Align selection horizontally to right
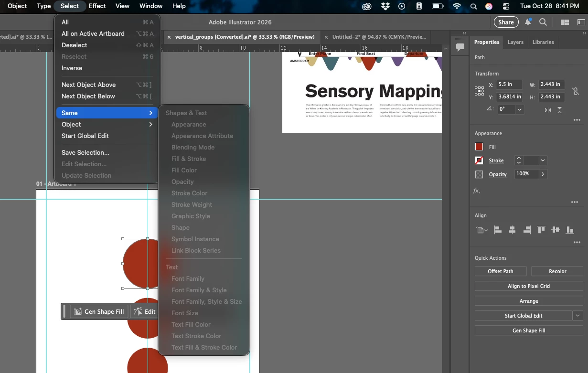 [x=527, y=230]
